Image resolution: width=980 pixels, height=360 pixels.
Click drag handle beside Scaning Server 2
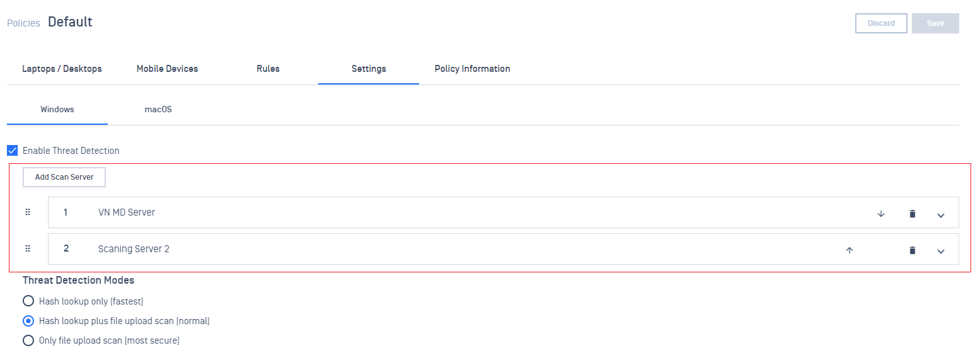coord(28,249)
